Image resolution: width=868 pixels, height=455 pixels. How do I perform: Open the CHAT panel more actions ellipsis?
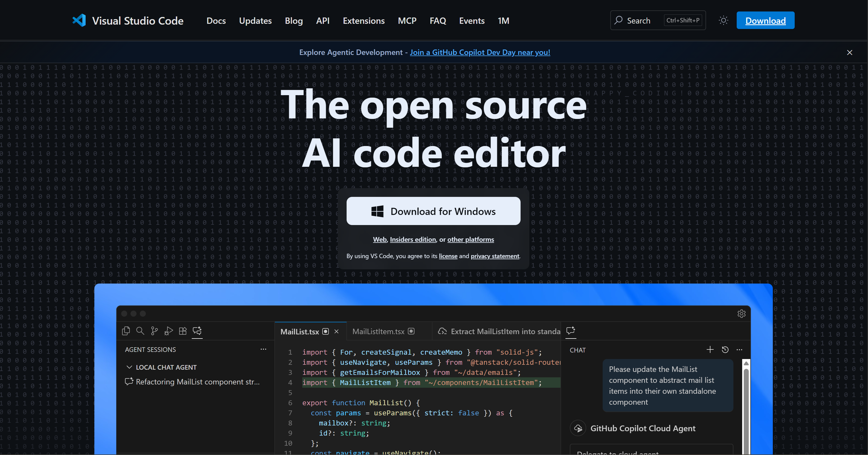[739, 350]
